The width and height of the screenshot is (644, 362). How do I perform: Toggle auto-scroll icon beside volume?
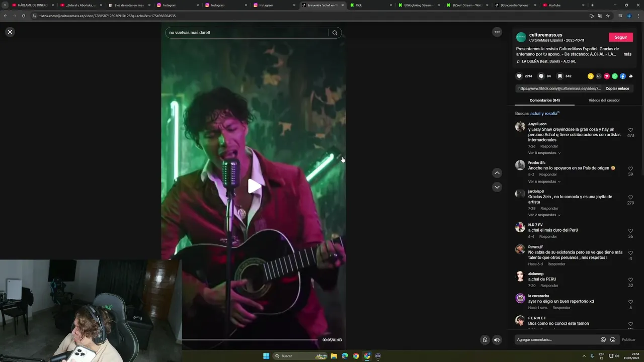(x=485, y=340)
